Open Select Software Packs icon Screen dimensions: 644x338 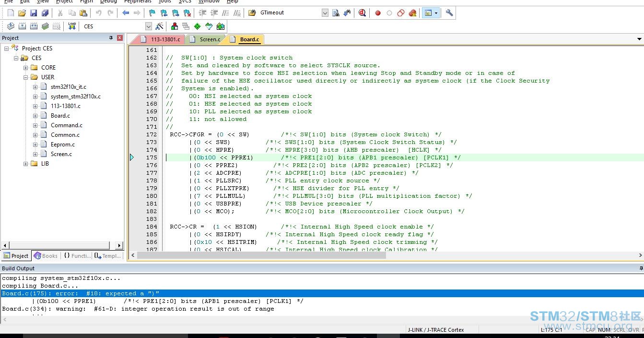pos(209,26)
